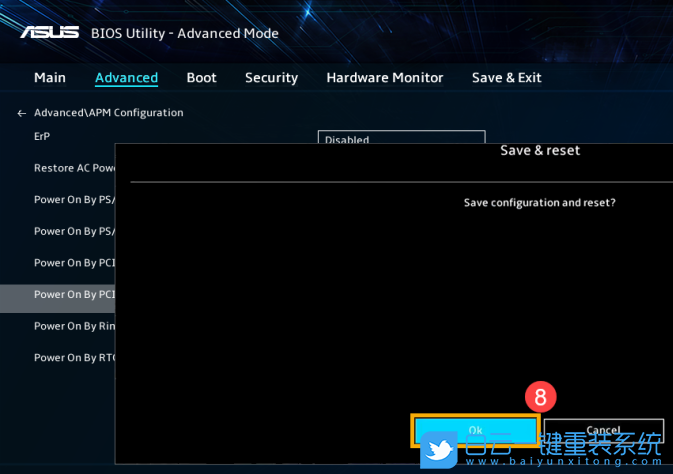Open the Main tab
673x474 pixels.
50,78
